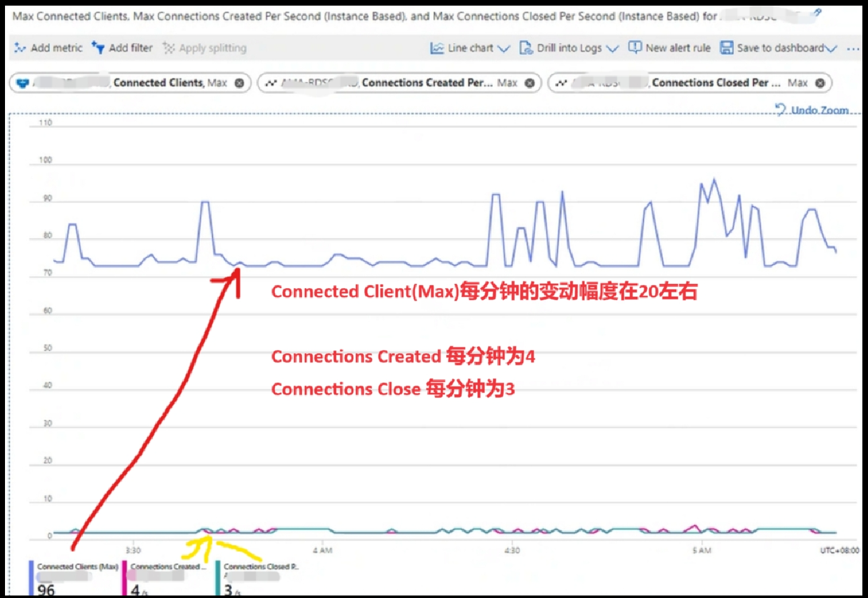Click the Undo Zoom link
Screen dimensions: 868x598
click(x=819, y=110)
